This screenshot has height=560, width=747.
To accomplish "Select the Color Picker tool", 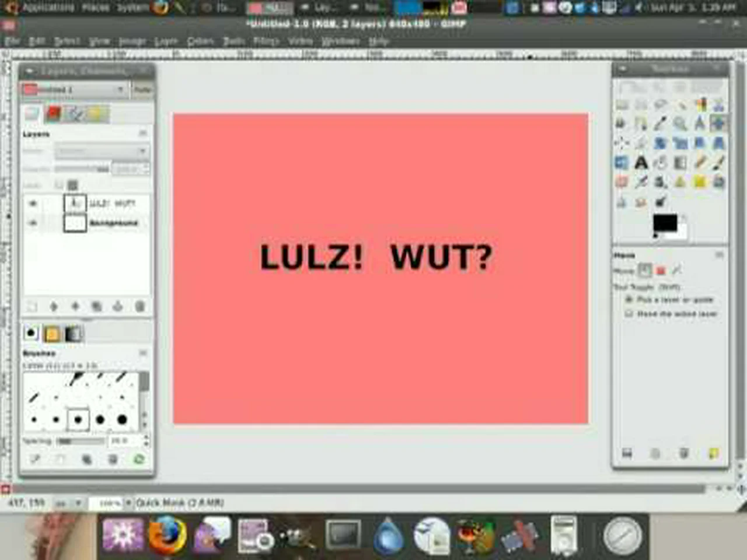I will (x=661, y=124).
